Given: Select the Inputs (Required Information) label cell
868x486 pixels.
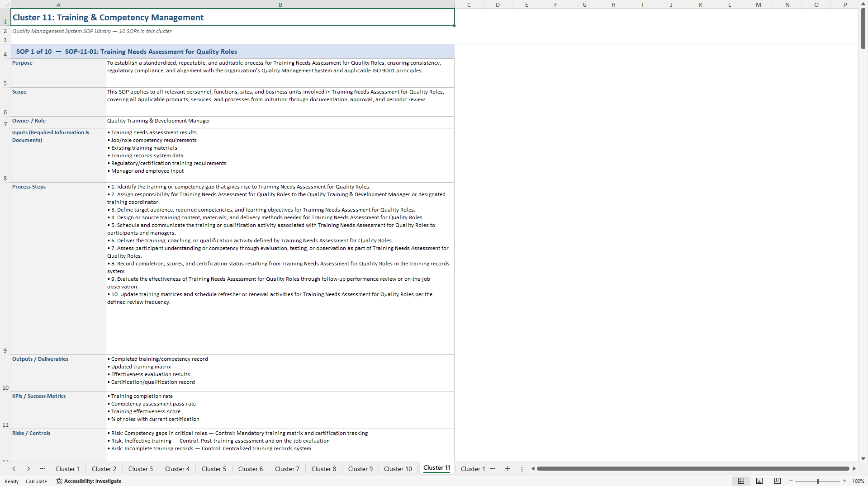Looking at the screenshot, I should (x=58, y=155).
